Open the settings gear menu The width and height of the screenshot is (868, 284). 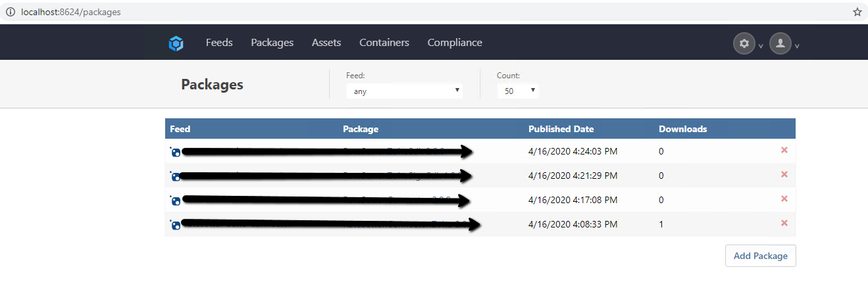point(744,43)
